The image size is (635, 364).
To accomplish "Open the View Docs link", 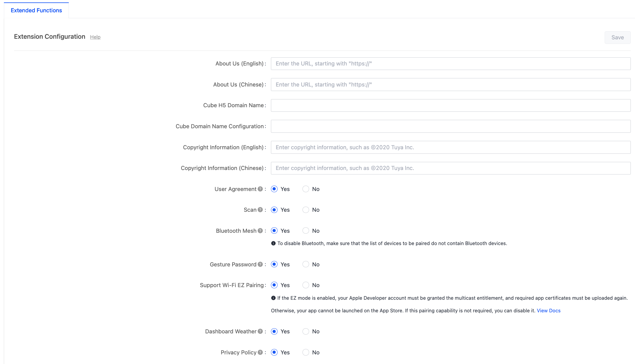I will click(548, 311).
